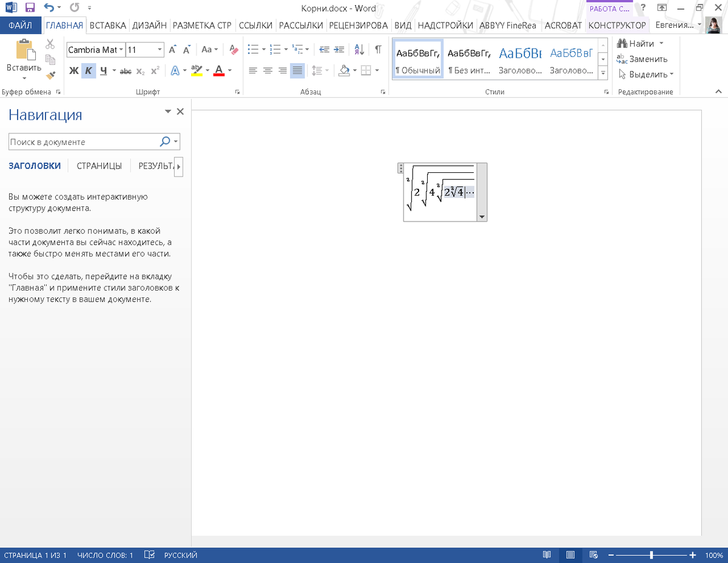Select the Обычный style
This screenshot has height=563, width=728.
(417, 59)
